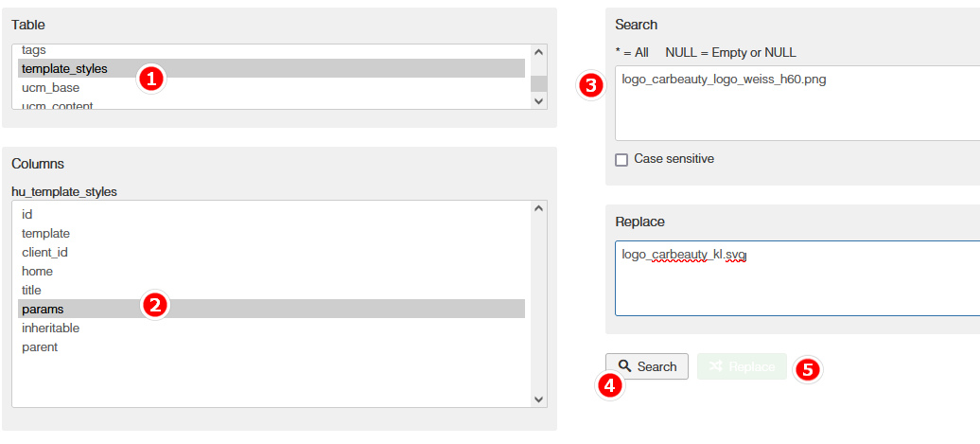980x444 pixels.
Task: Click the magnifier icon on Search button
Action: [625, 366]
